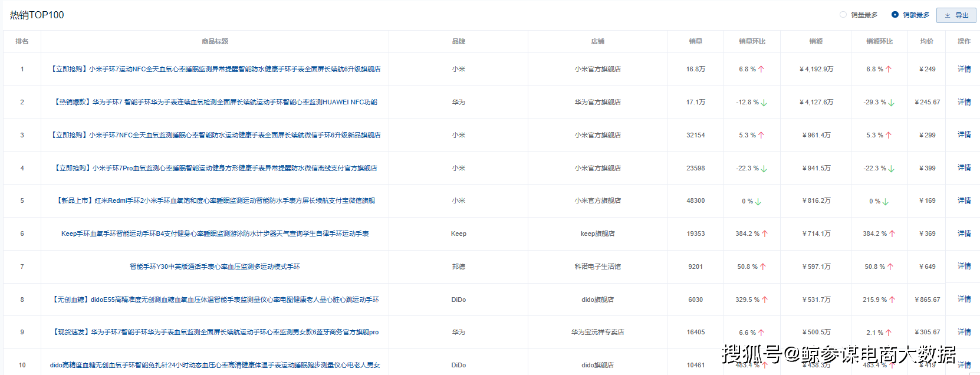This screenshot has height=375, width=980.
Task: Open product link 小米手环7运动NFC全天血氧
Action: [x=215, y=69]
